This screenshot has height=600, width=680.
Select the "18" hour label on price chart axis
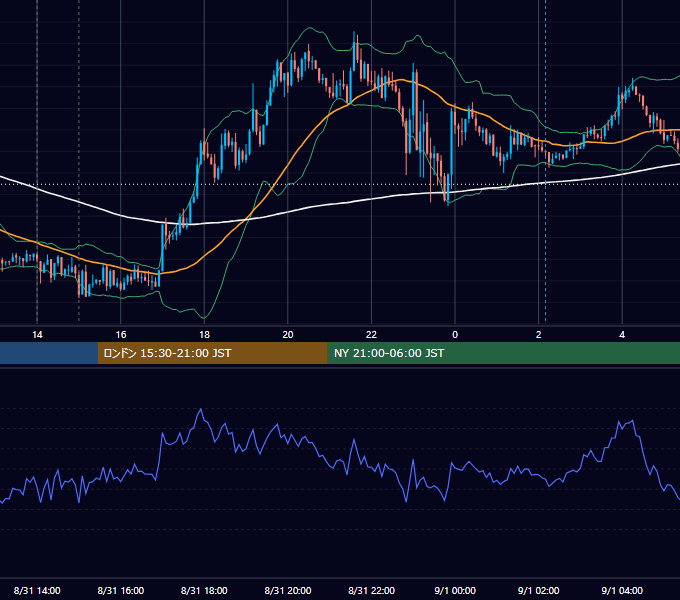[204, 335]
